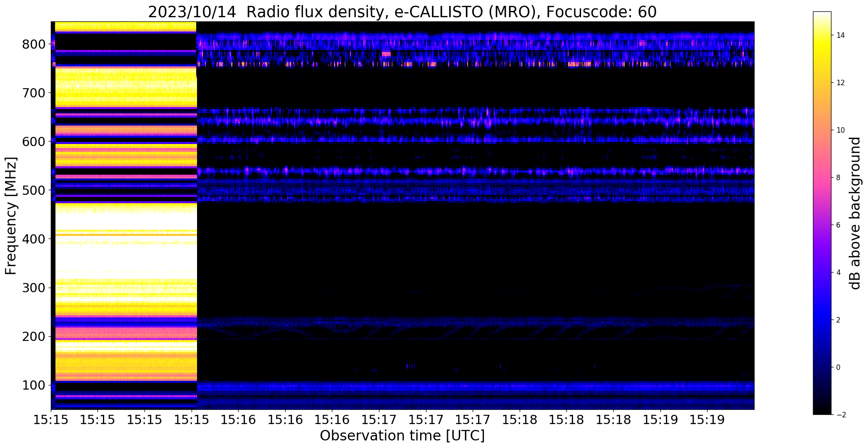Click the 'dB above background' colorbar label

point(855,213)
